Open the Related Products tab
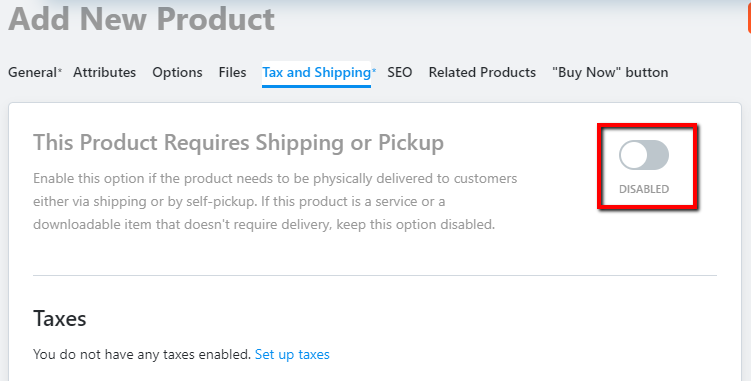 point(482,72)
